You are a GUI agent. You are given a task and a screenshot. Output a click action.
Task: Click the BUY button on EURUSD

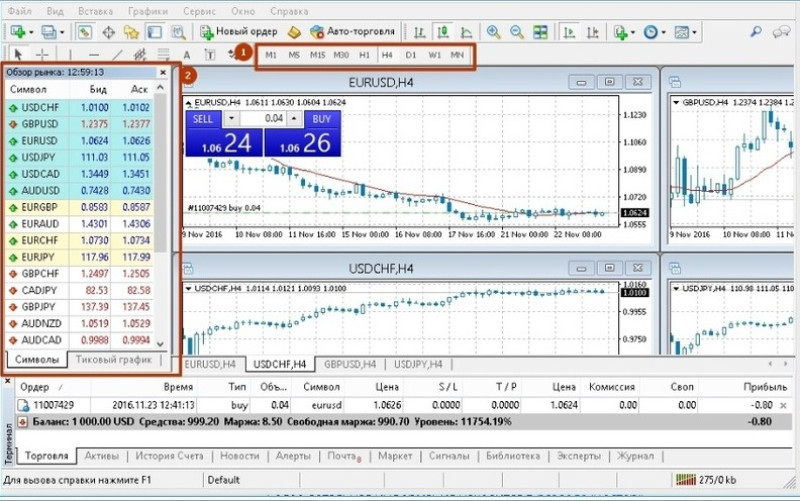pos(321,119)
